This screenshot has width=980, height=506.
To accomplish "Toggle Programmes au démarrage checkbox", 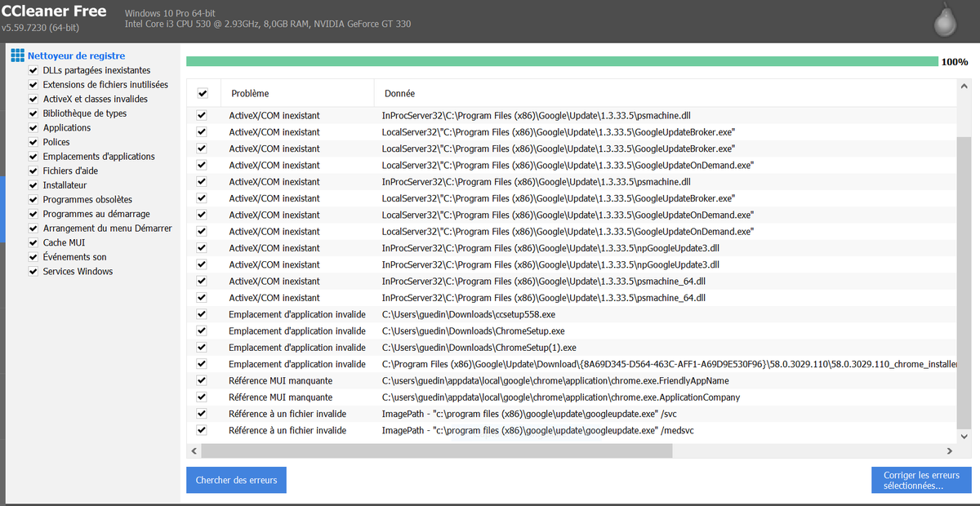I will coord(33,214).
